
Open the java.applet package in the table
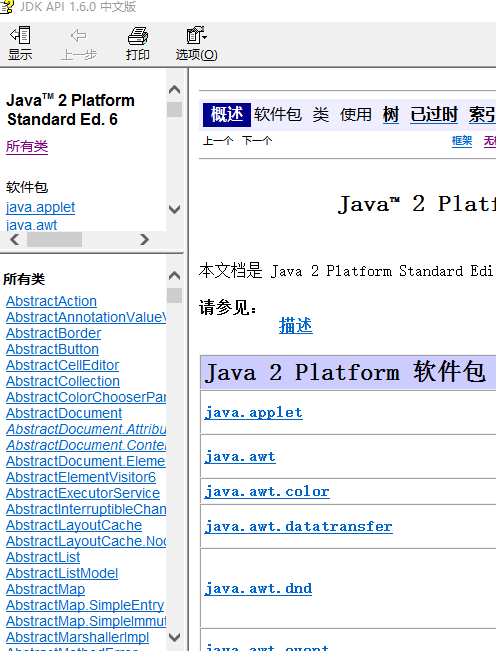coord(254,412)
